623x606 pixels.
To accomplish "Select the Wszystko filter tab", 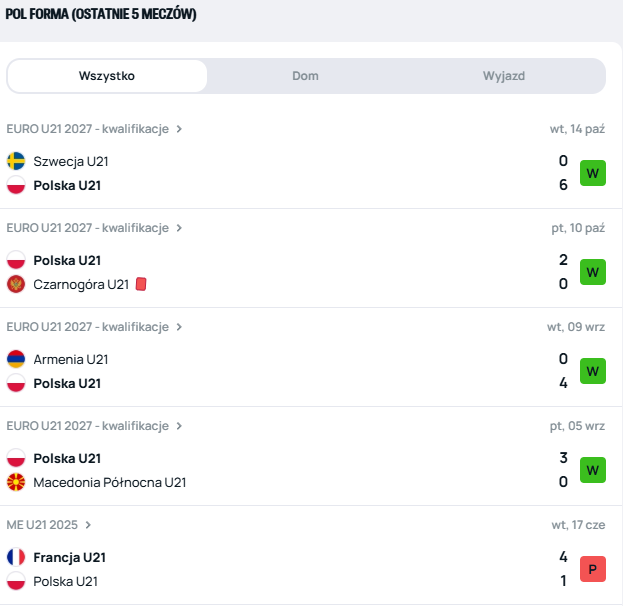I will point(107,76).
